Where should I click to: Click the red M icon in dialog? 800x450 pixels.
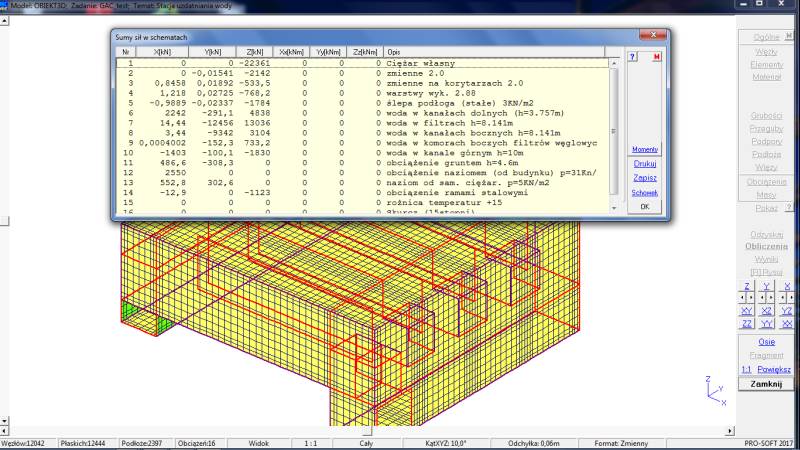[657, 57]
